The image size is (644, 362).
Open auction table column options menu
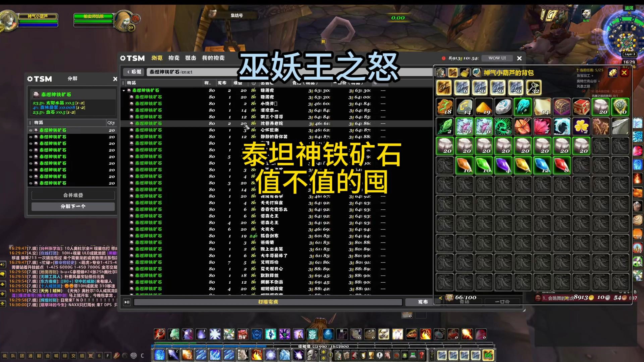tap(123, 83)
